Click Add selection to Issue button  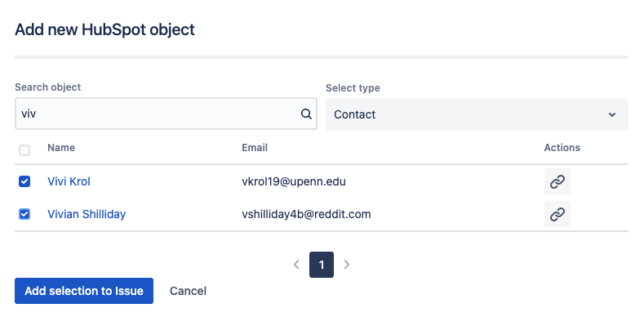point(84,291)
